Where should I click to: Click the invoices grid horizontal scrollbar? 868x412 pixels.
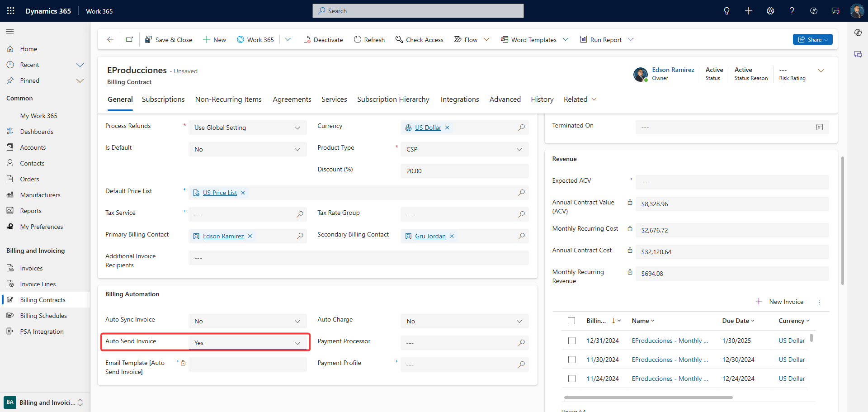[648, 398]
